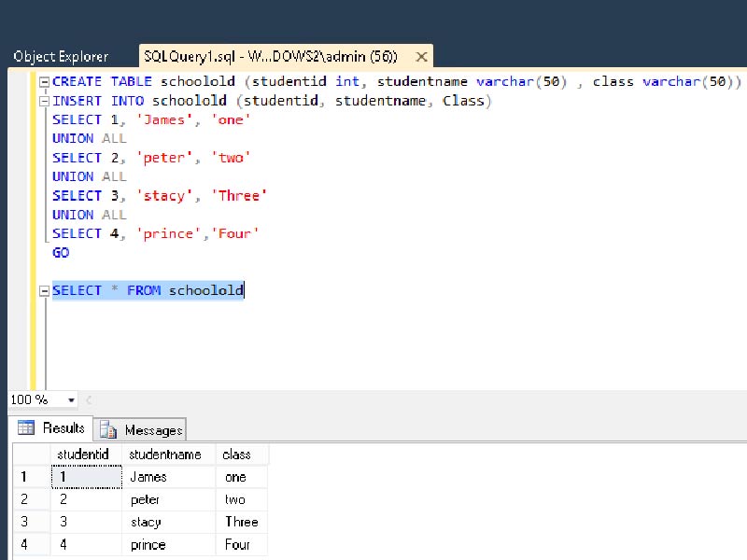Click the highlighted SELECT * FROM schoolold line
The width and height of the screenshot is (747, 560).
(149, 290)
